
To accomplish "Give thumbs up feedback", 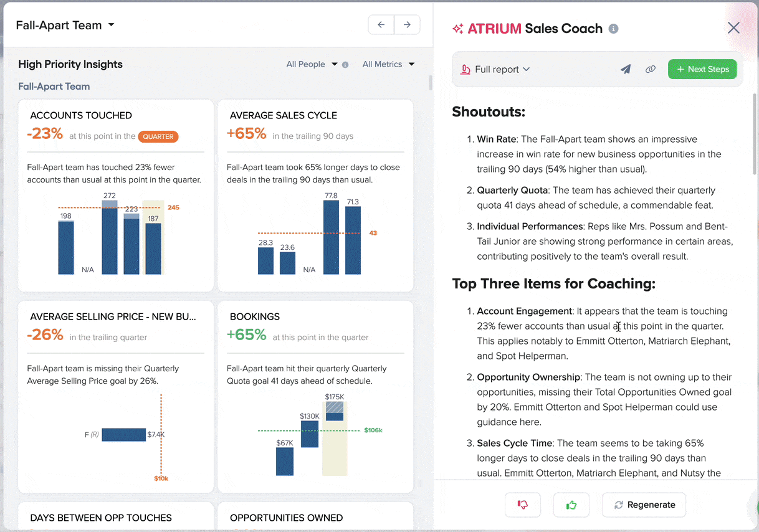I will click(571, 505).
